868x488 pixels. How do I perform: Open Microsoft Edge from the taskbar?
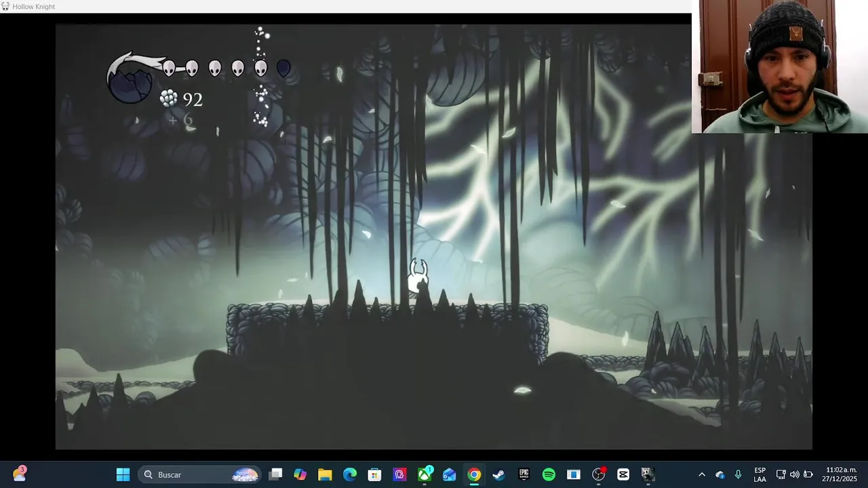tap(350, 474)
